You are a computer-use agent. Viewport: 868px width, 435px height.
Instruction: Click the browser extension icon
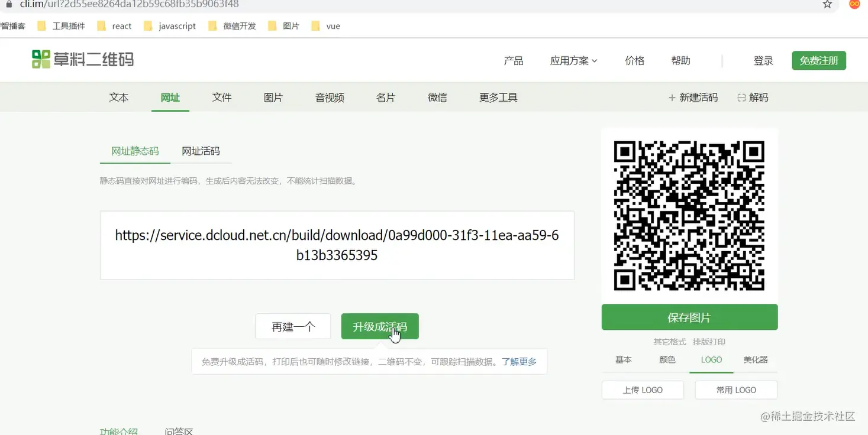coord(854,4)
